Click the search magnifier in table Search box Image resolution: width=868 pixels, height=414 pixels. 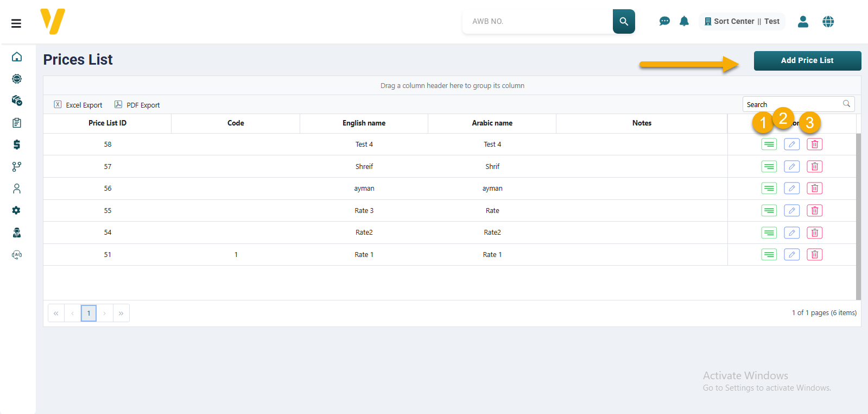coord(846,104)
